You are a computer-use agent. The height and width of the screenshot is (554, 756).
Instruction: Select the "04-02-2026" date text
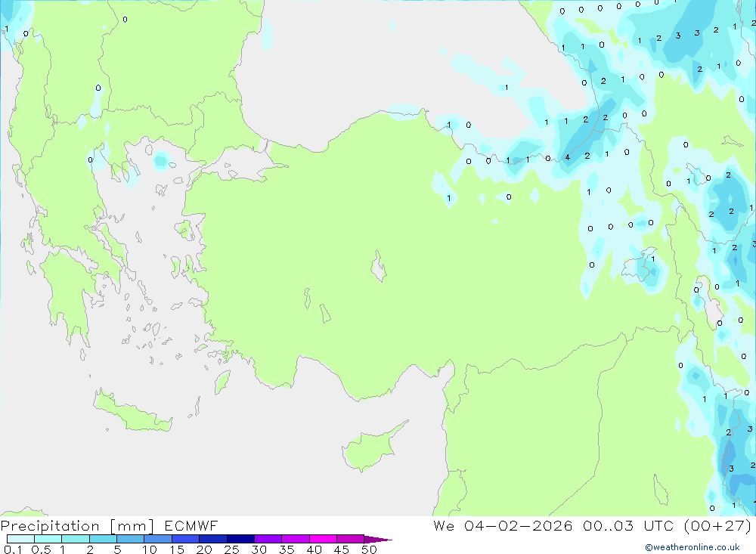(519, 525)
